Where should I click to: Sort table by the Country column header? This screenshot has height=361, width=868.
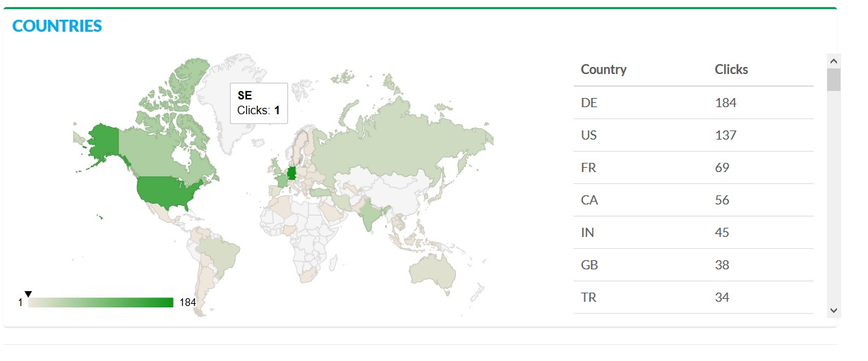(x=603, y=70)
